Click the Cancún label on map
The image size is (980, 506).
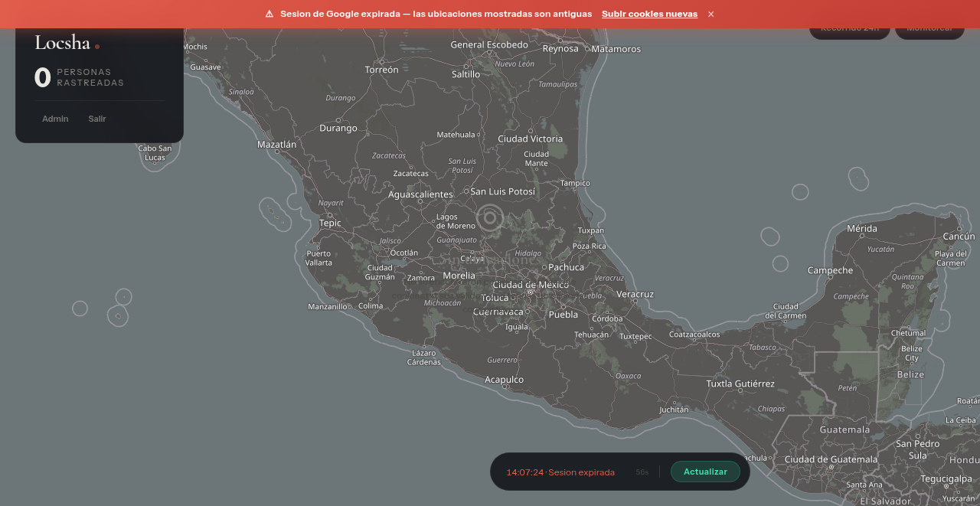(959, 237)
